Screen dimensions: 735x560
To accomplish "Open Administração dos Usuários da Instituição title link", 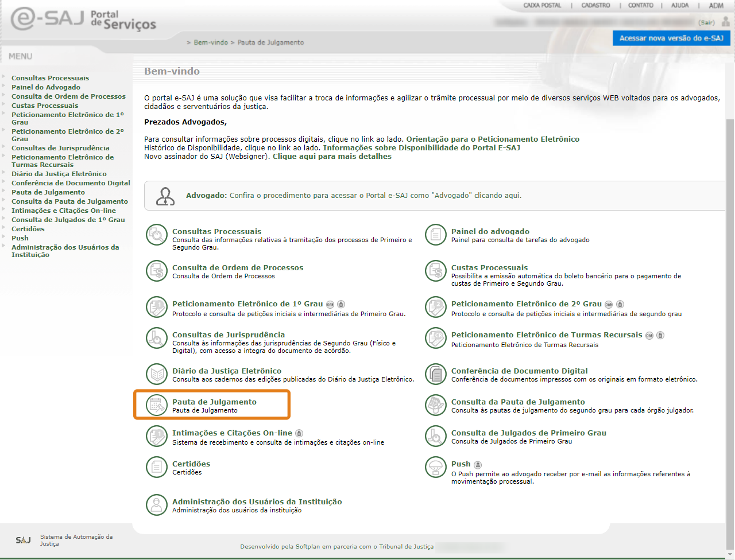I will (x=257, y=502).
